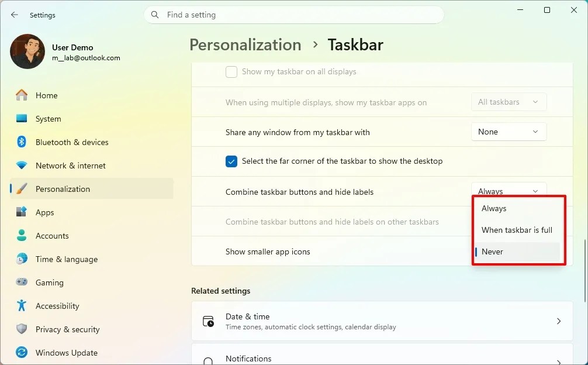Viewport: 588px width, 365px height.
Task: Expand the Share any window None dropdown
Action: [x=509, y=132]
